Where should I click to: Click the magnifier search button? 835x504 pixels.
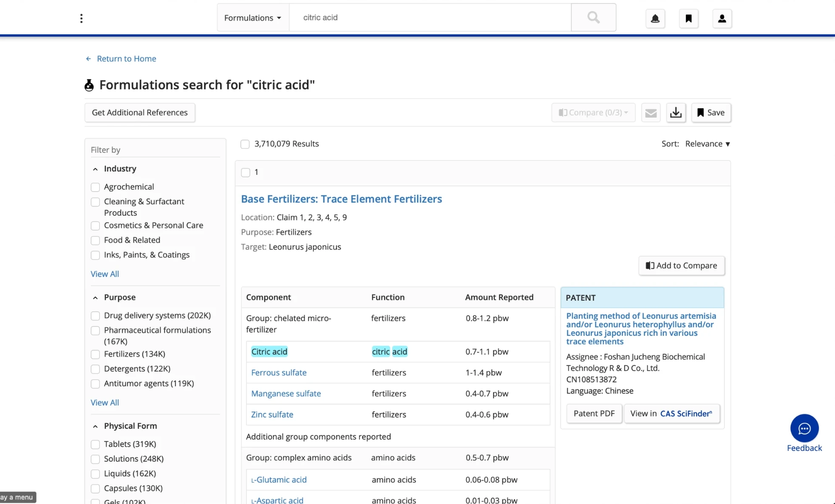pos(593,17)
